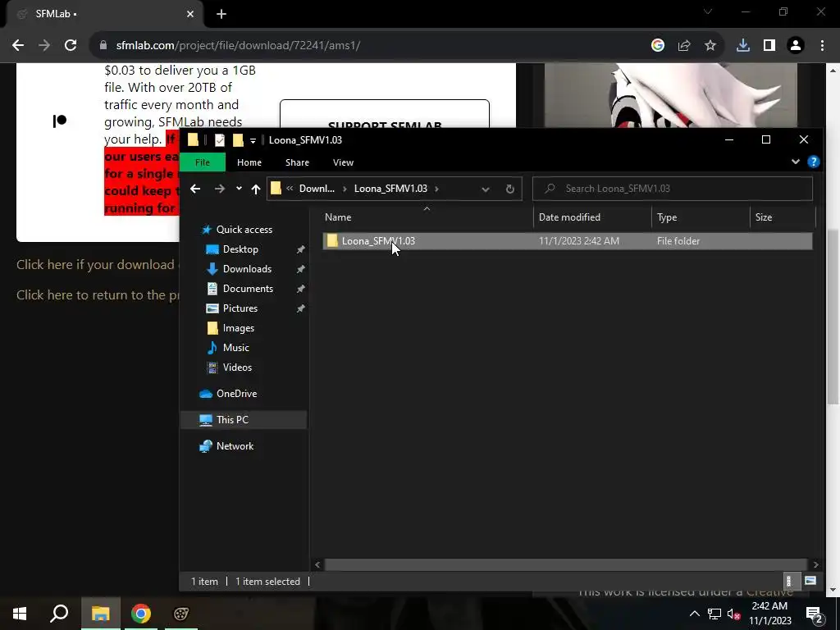Toggle Chrome side panel icon
840x630 pixels.
pyautogui.click(x=769, y=46)
